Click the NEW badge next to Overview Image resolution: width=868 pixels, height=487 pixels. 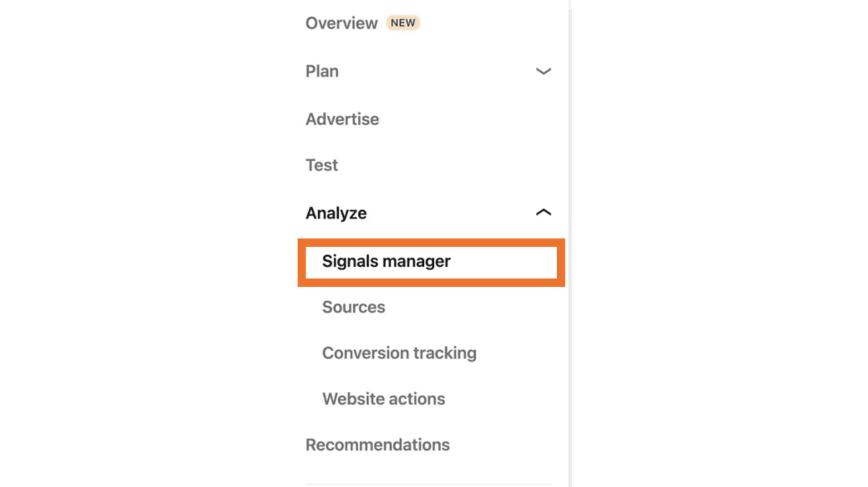click(x=402, y=23)
